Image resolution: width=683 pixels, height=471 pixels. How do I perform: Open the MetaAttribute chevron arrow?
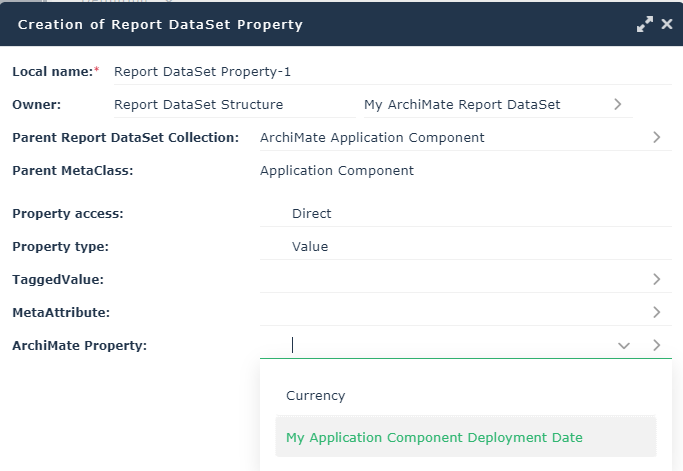657,313
